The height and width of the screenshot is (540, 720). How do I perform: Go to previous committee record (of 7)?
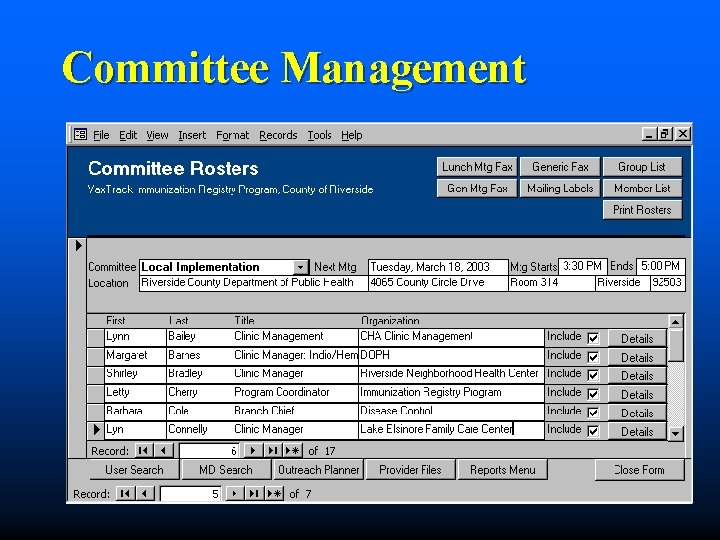[145, 494]
